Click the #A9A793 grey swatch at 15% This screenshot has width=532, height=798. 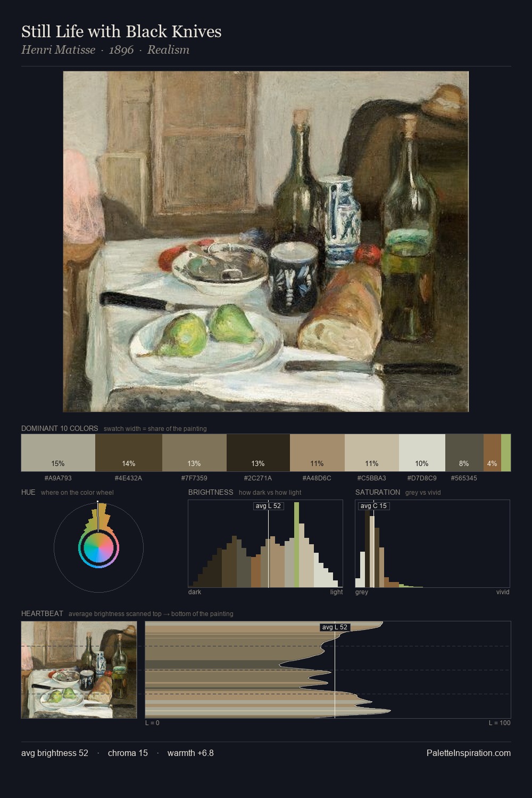[58, 453]
